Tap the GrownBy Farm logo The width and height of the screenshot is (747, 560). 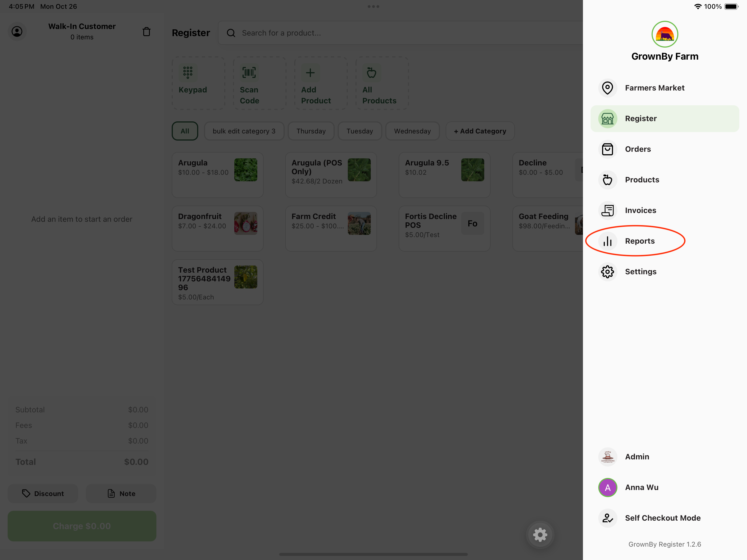(665, 34)
